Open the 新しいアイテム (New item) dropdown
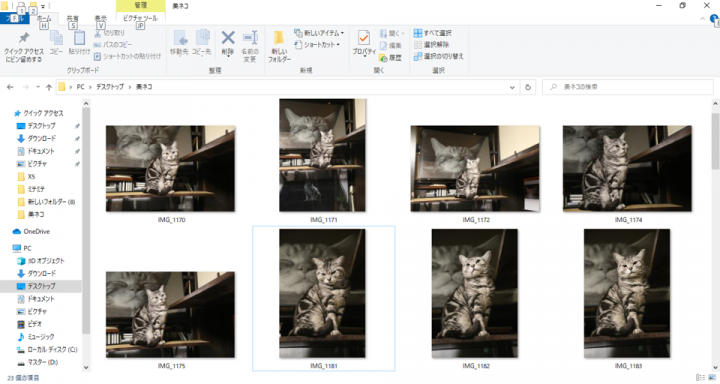The width and height of the screenshot is (720, 384). 319,33
